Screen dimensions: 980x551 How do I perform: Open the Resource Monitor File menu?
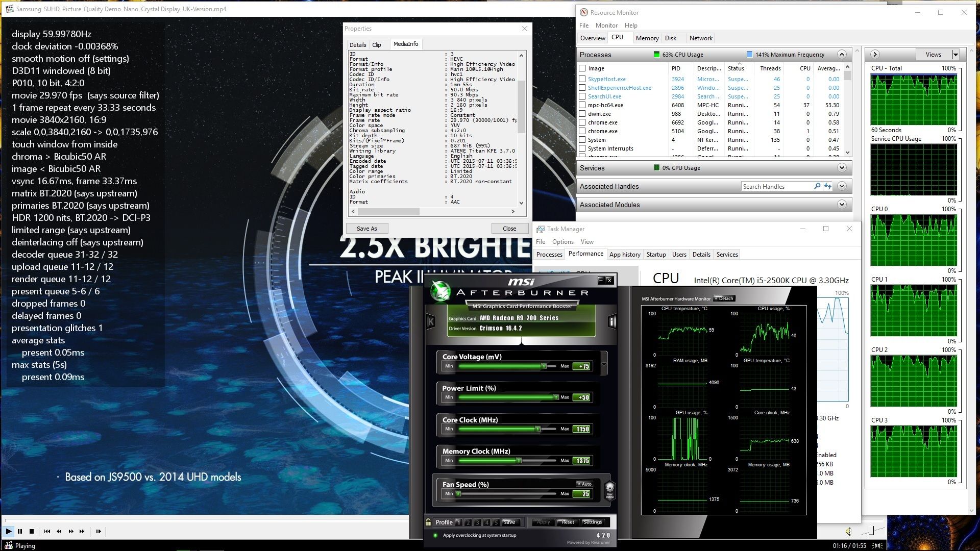coord(584,26)
